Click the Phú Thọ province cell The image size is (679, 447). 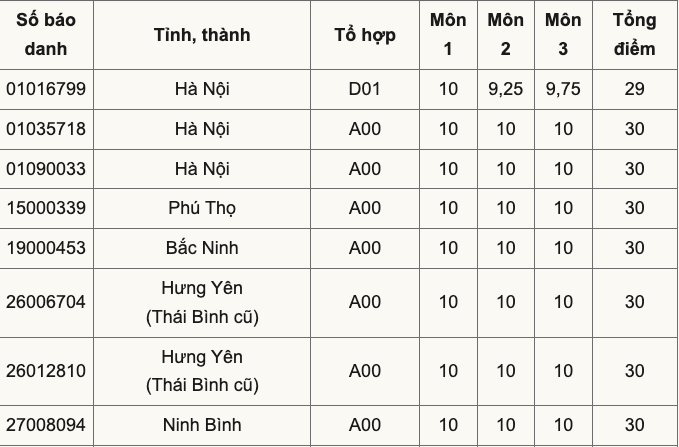click(x=202, y=208)
